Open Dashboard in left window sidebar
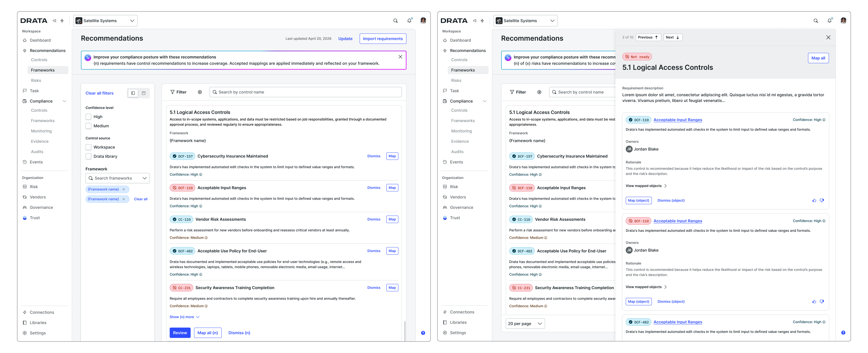The width and height of the screenshot is (868, 353). tap(40, 40)
